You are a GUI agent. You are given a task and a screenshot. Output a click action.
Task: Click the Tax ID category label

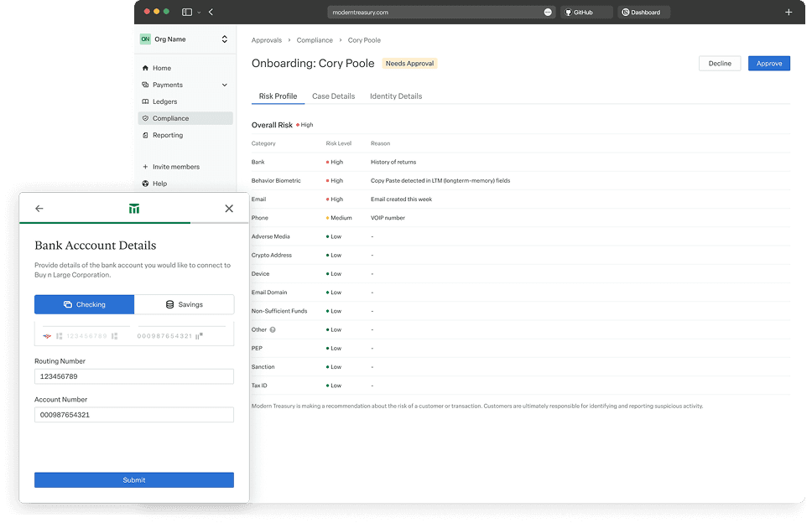[259, 386]
